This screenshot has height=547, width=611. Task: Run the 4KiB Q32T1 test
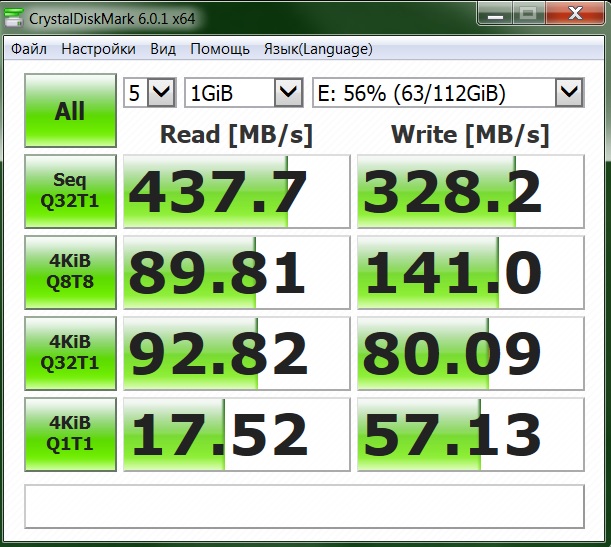(x=71, y=353)
